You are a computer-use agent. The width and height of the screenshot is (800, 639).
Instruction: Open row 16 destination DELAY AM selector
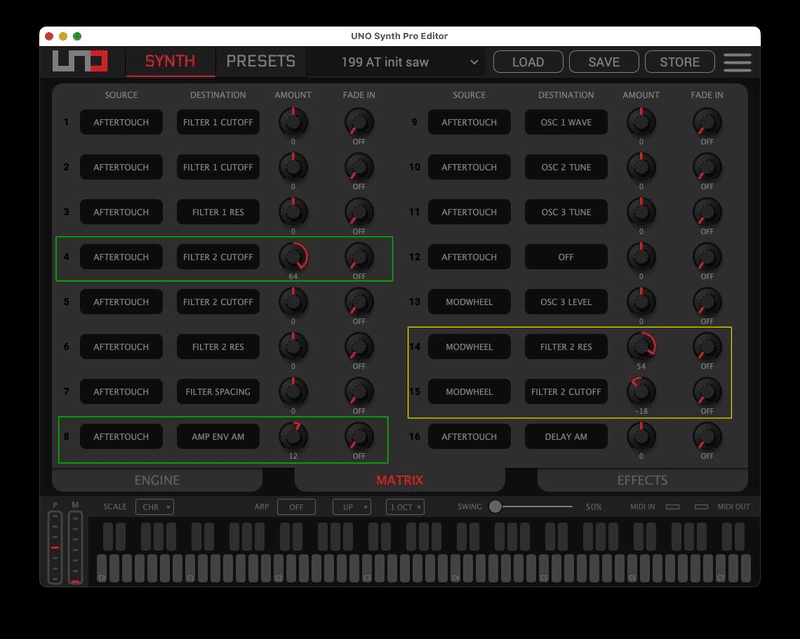[x=566, y=436]
